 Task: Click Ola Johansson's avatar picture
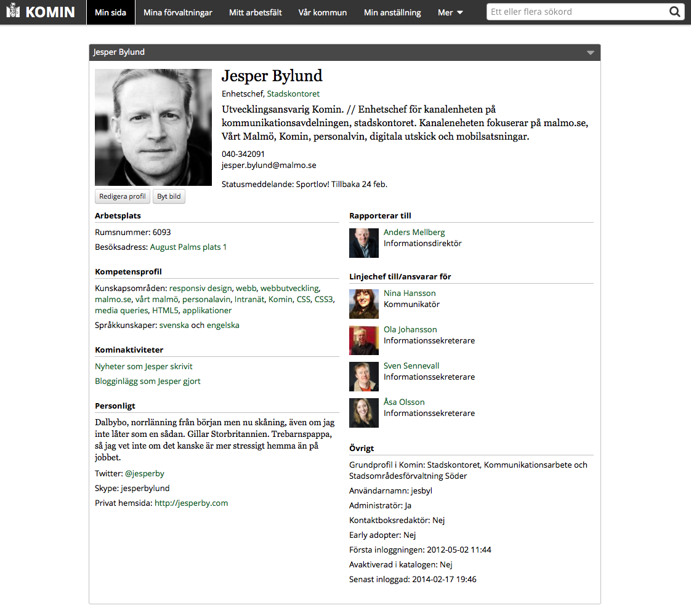[x=364, y=340]
